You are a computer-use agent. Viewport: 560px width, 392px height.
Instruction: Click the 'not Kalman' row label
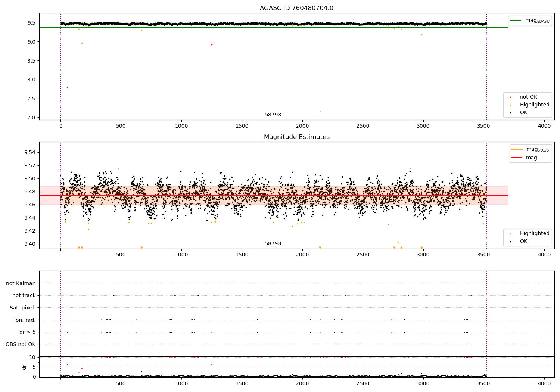tap(21, 283)
